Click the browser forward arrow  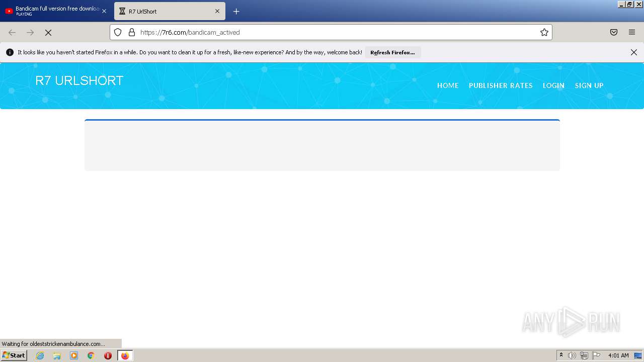coord(30,32)
